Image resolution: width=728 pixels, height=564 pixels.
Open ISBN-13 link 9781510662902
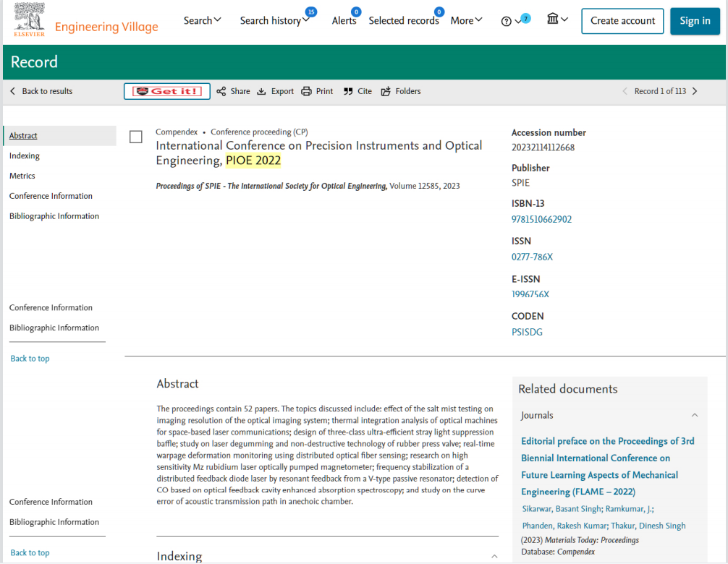[541, 219]
